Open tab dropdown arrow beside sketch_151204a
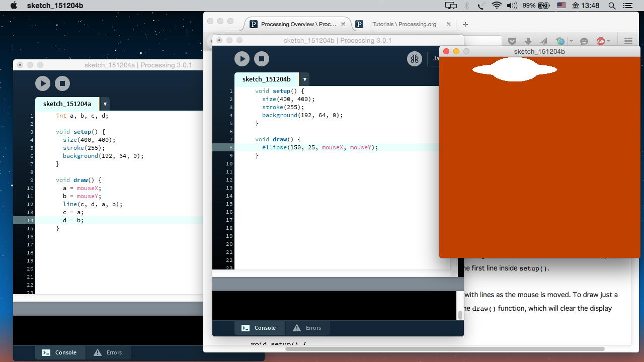This screenshot has width=644, height=362. (105, 104)
